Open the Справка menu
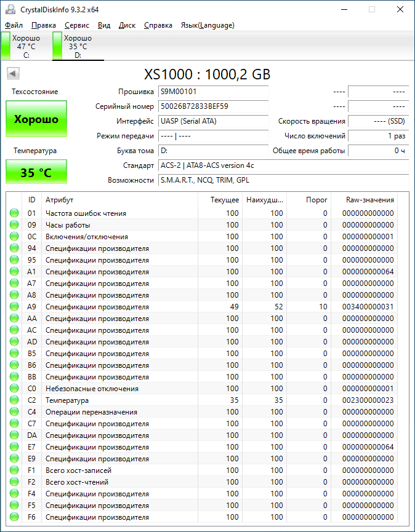 pyautogui.click(x=158, y=25)
